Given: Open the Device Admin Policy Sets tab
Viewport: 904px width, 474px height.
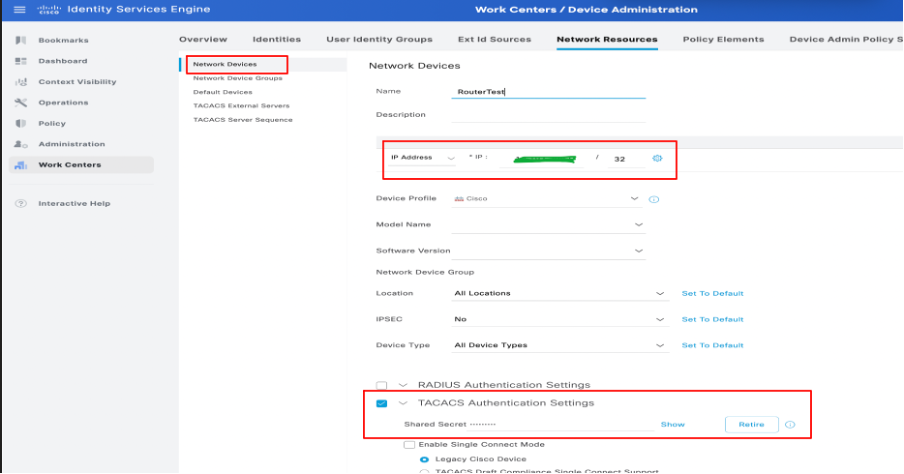Looking at the screenshot, I should tap(846, 39).
